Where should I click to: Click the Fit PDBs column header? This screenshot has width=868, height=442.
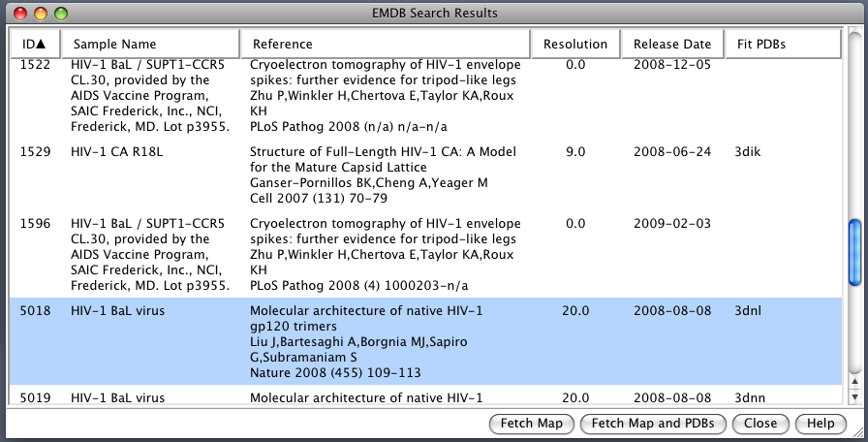pyautogui.click(x=781, y=44)
